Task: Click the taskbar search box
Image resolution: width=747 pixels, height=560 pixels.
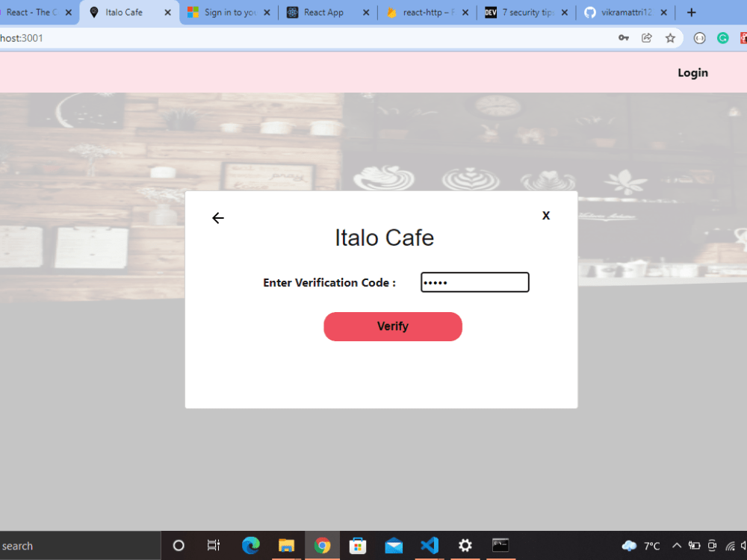Action: (80, 546)
